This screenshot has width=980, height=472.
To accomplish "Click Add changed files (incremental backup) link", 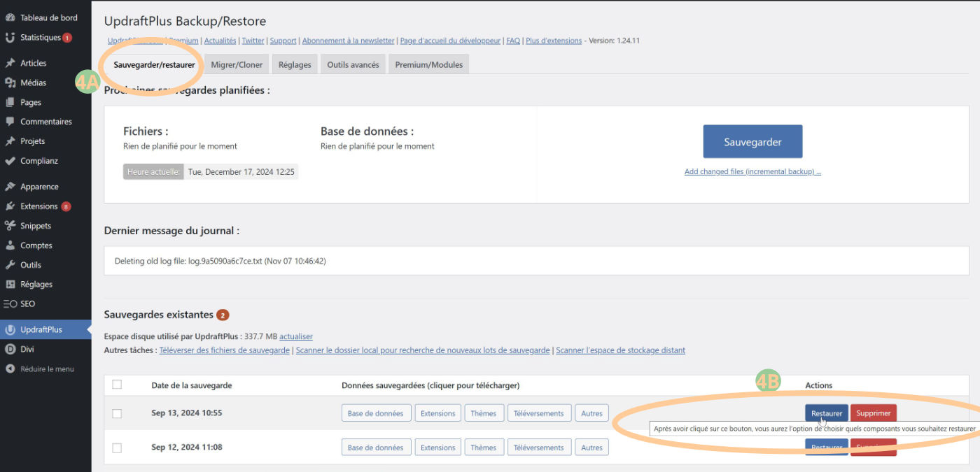I will pyautogui.click(x=752, y=171).
